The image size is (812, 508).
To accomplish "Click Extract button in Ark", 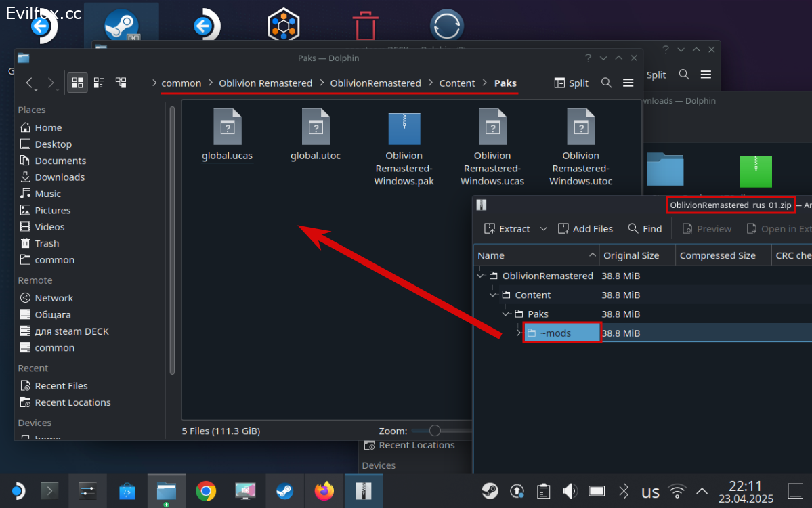I will click(507, 228).
